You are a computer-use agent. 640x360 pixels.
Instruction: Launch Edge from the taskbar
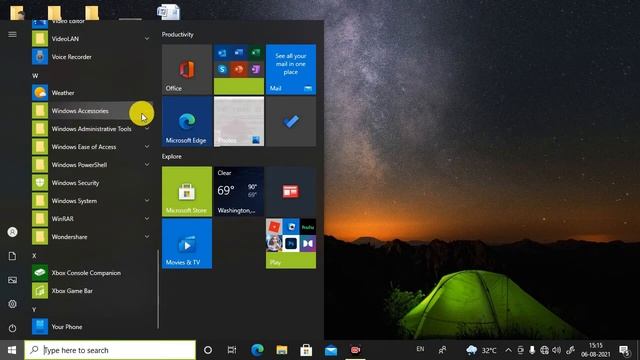[257, 350]
